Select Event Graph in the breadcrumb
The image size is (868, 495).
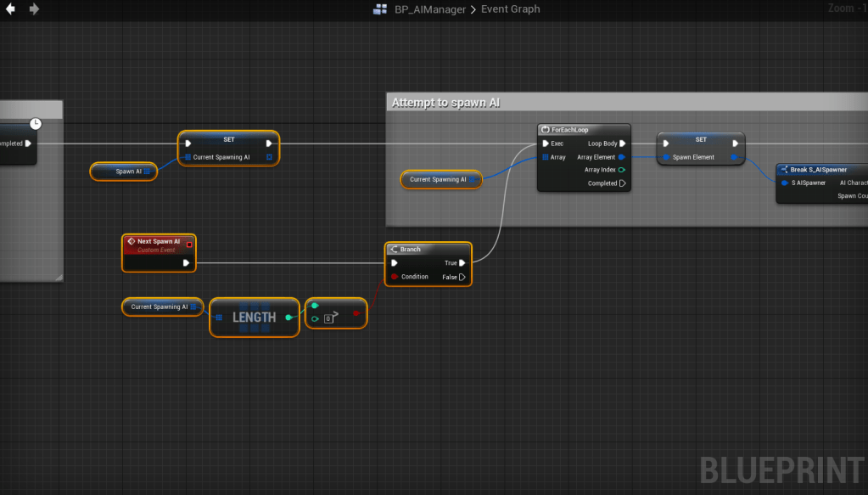510,9
